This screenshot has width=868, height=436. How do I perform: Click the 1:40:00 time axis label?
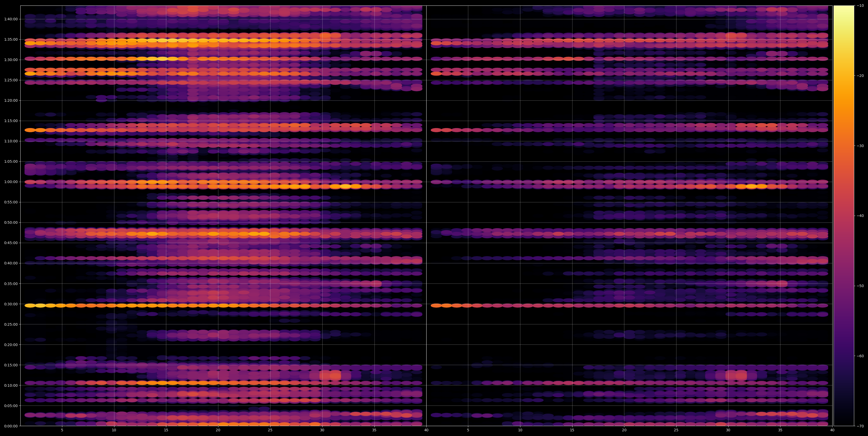click(x=11, y=19)
